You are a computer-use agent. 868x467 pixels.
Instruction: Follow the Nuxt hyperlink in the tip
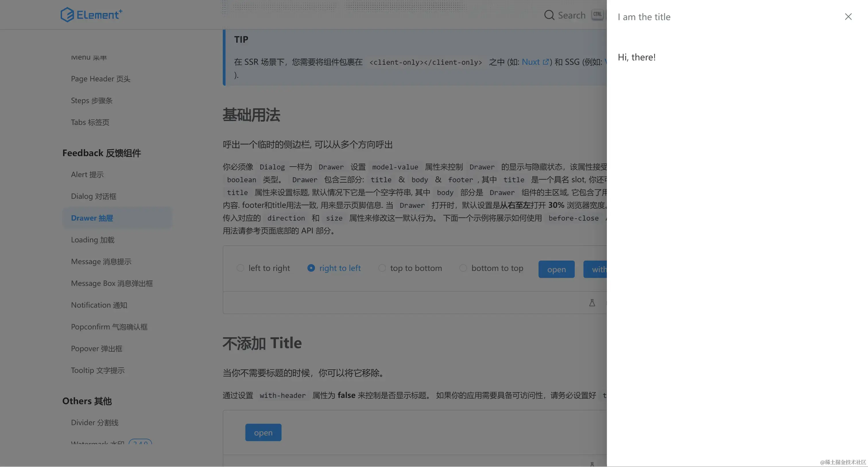click(x=530, y=62)
